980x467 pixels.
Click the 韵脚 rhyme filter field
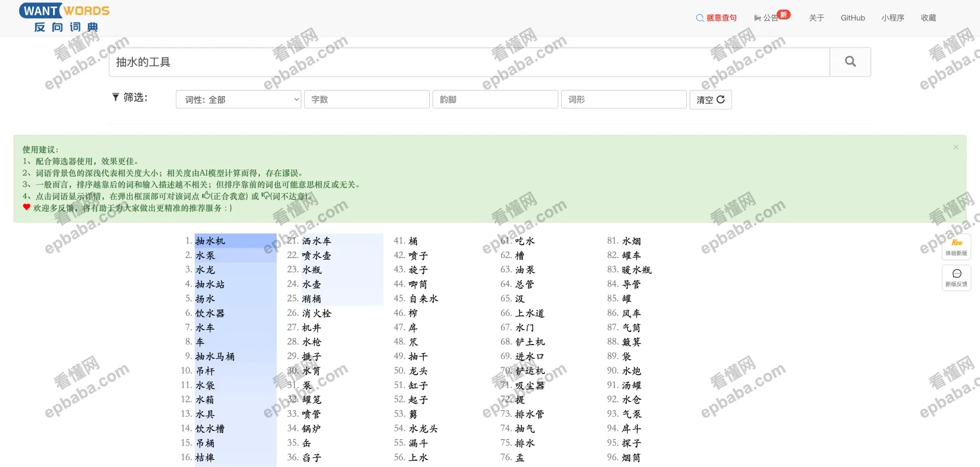pos(495,100)
